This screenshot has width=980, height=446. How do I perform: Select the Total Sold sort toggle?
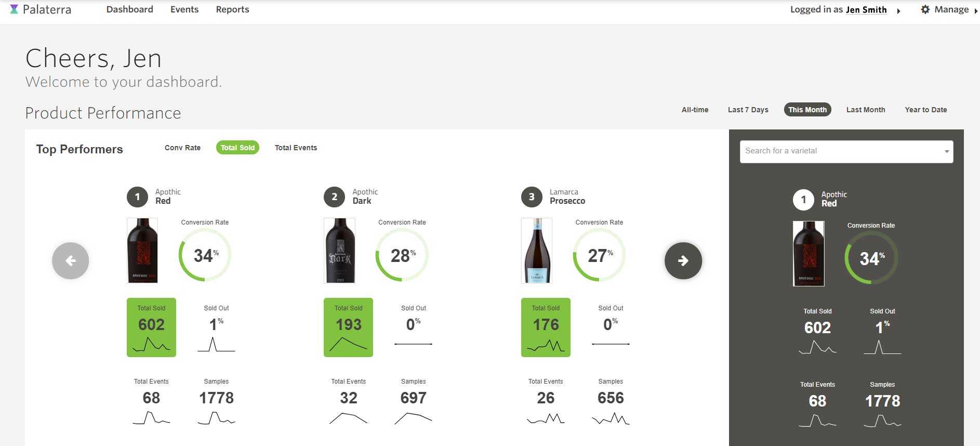237,148
